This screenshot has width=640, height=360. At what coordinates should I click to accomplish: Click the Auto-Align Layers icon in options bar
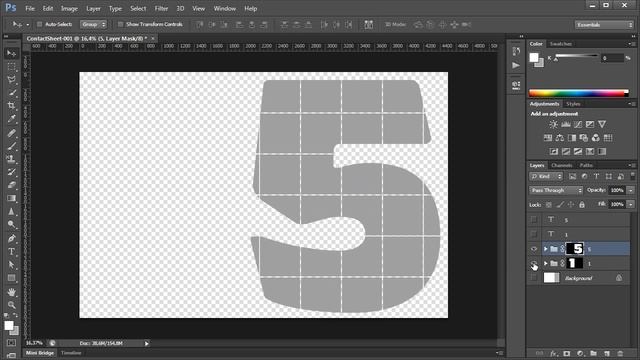click(369, 24)
